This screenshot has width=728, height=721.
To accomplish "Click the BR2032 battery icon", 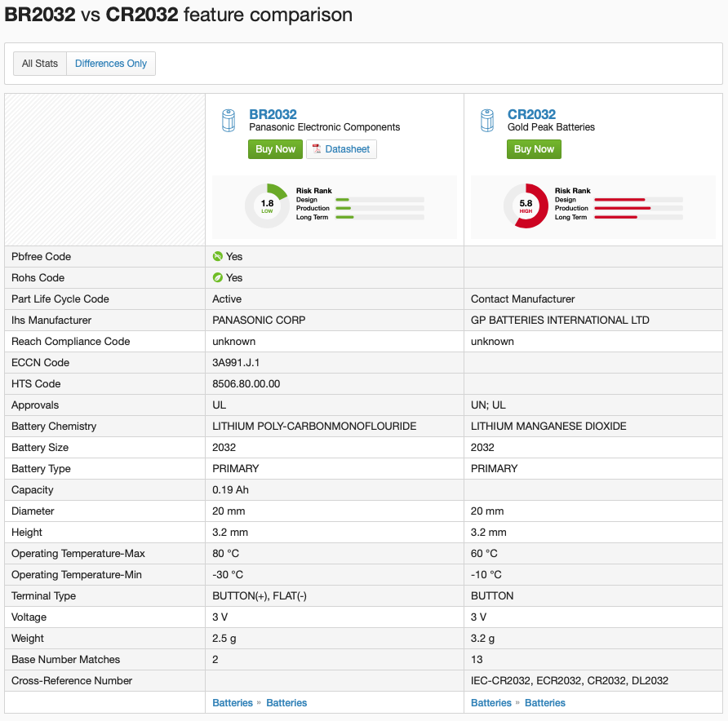I will coord(229,121).
